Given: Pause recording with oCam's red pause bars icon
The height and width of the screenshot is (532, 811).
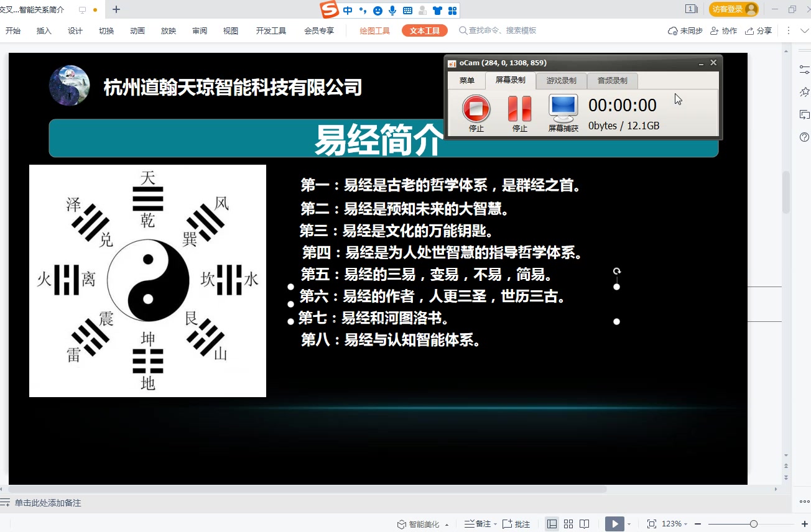Looking at the screenshot, I should [519, 109].
